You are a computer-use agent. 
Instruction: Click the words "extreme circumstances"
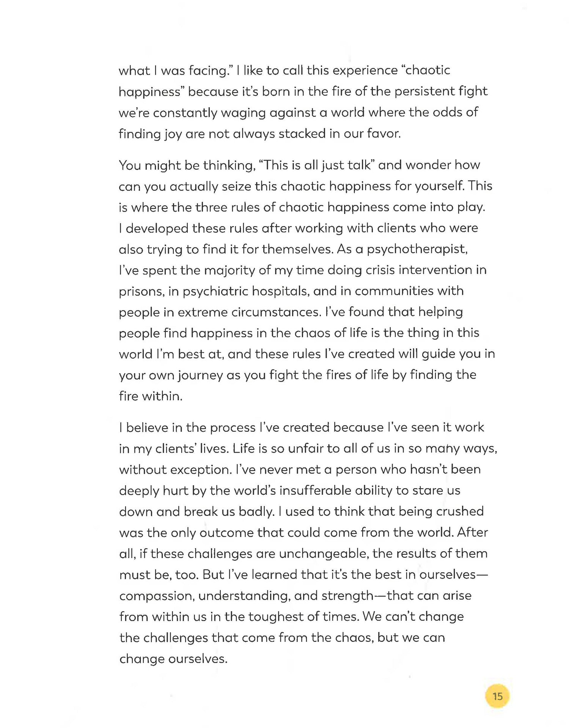point(249,312)
